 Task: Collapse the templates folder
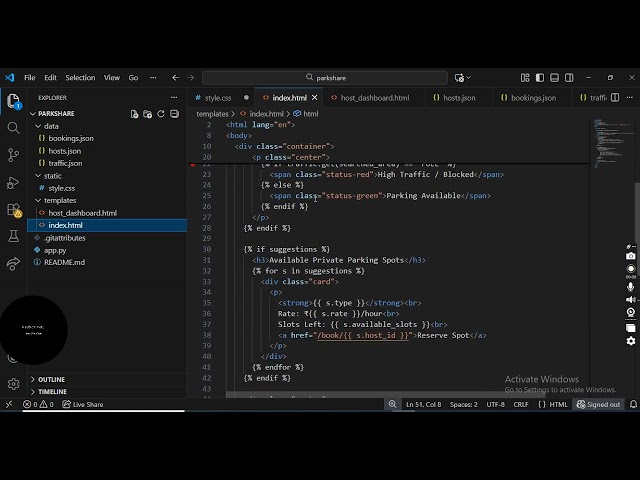(x=38, y=200)
